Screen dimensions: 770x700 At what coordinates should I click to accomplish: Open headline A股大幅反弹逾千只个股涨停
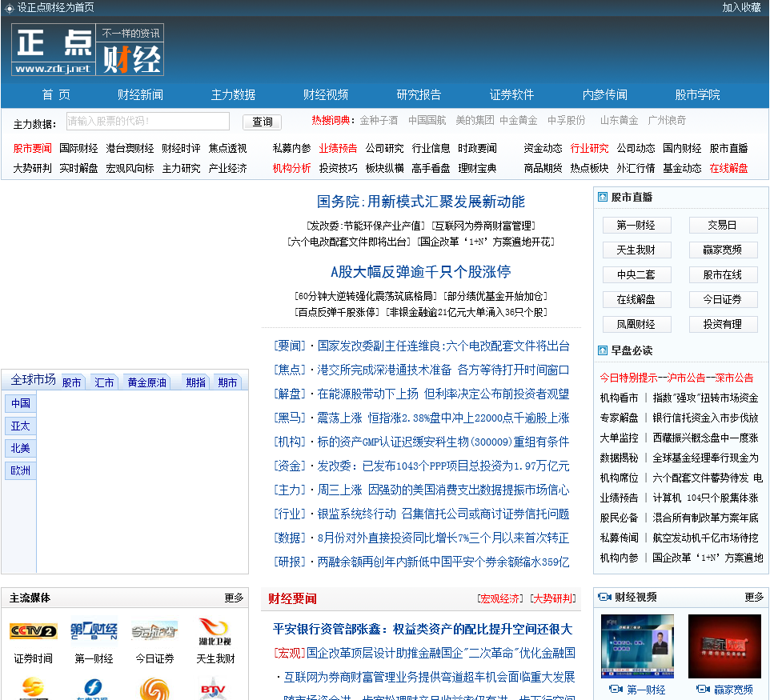coord(421,272)
